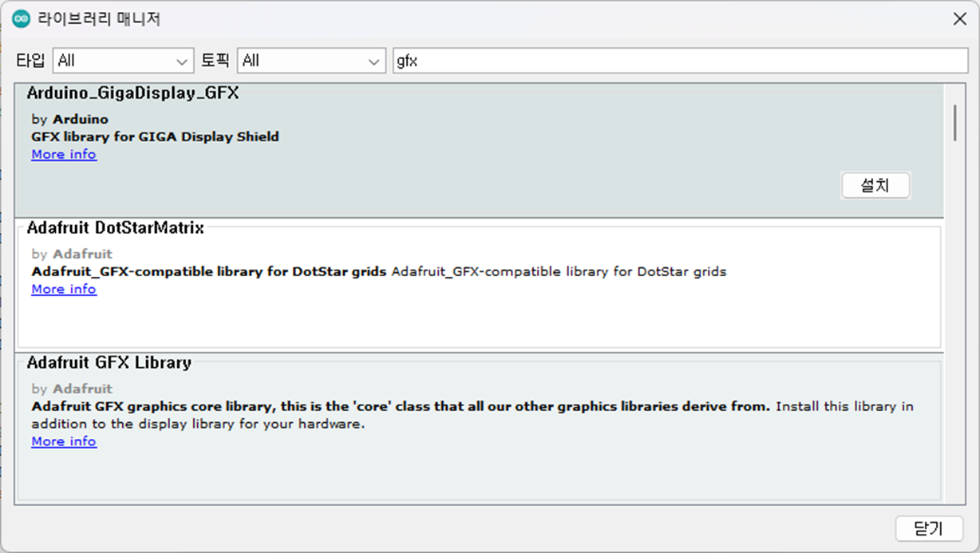Open the 타입 (Type) dropdown
Image resolution: width=980 pixels, height=553 pixels.
(x=123, y=61)
